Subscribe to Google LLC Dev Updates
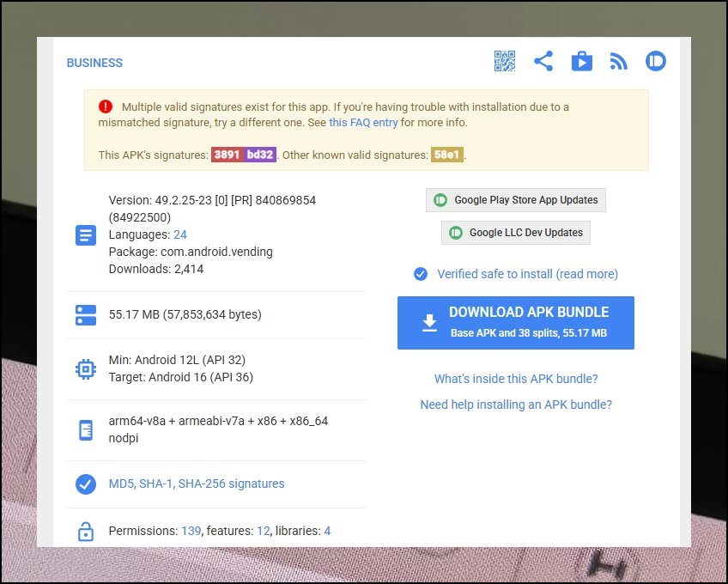The height and width of the screenshot is (584, 728). click(516, 232)
